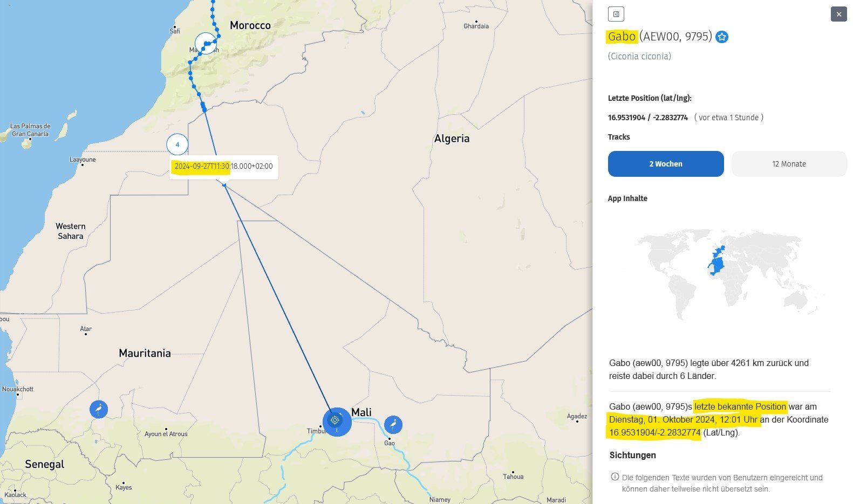Click the last position coordinates 16.9531904 / -2.2832774
Screen dimensions: 853x504
[647, 118]
